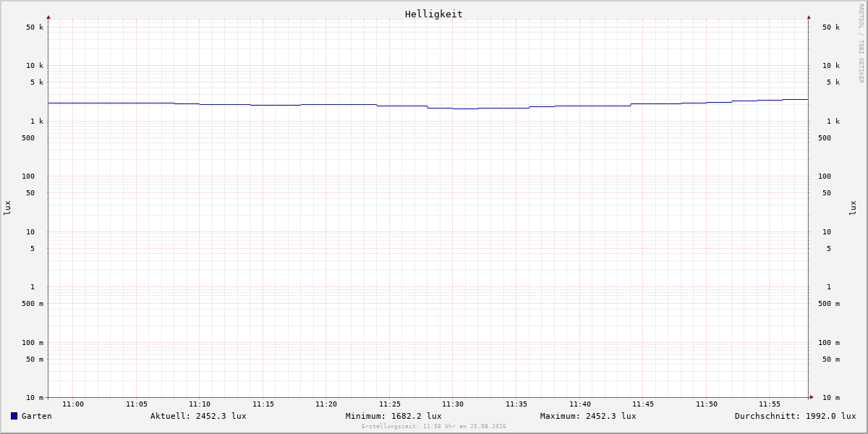
Task: Click the red arrow atop right axis
Action: click(809, 17)
